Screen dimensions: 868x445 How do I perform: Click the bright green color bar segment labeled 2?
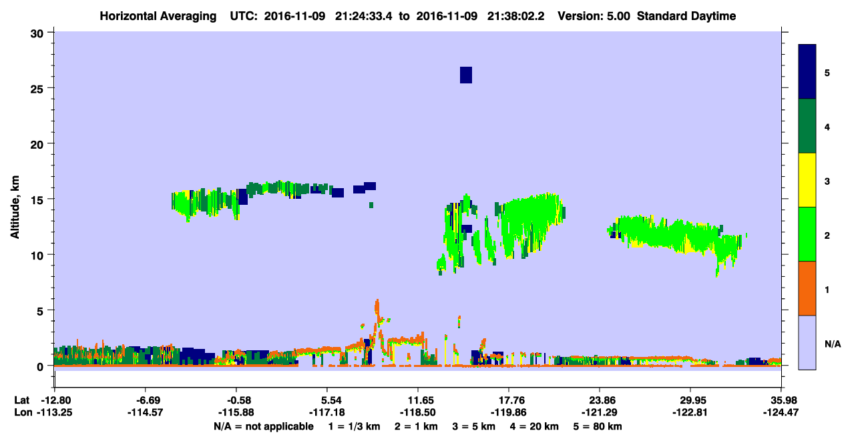(x=808, y=234)
